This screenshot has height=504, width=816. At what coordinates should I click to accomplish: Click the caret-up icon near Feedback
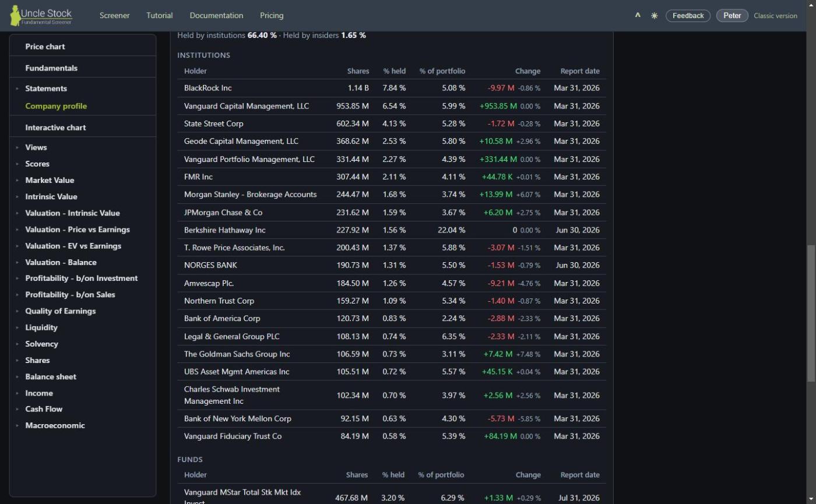[x=638, y=16]
